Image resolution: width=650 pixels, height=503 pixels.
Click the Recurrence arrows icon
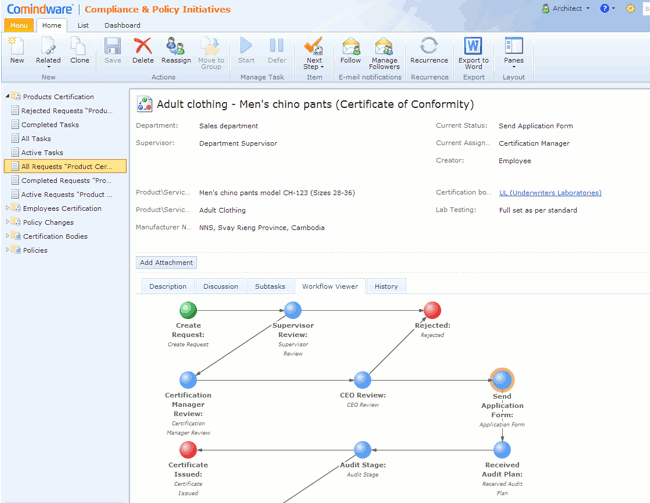[429, 46]
